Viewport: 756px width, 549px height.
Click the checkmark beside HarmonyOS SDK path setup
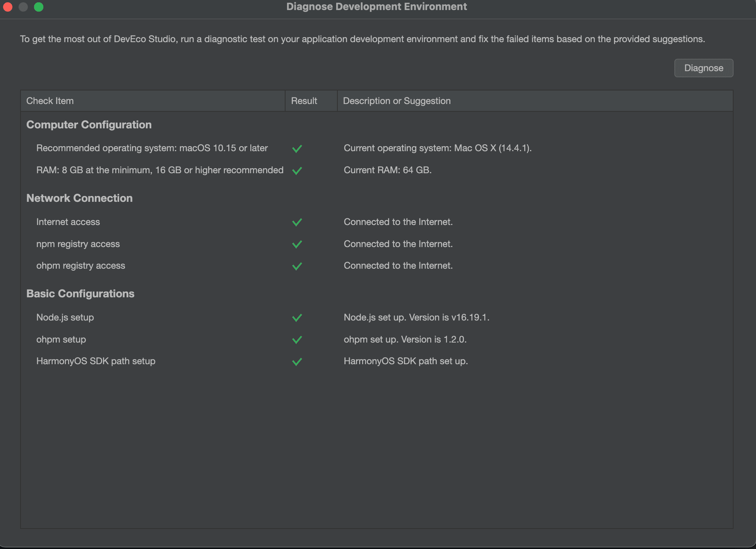click(x=297, y=361)
